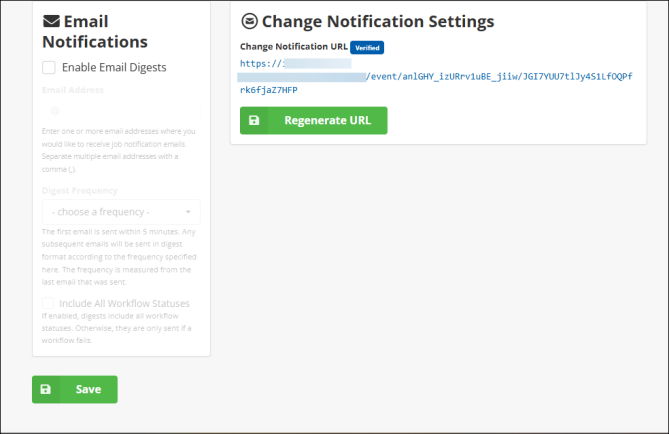Click into the Email Address field

120,110
